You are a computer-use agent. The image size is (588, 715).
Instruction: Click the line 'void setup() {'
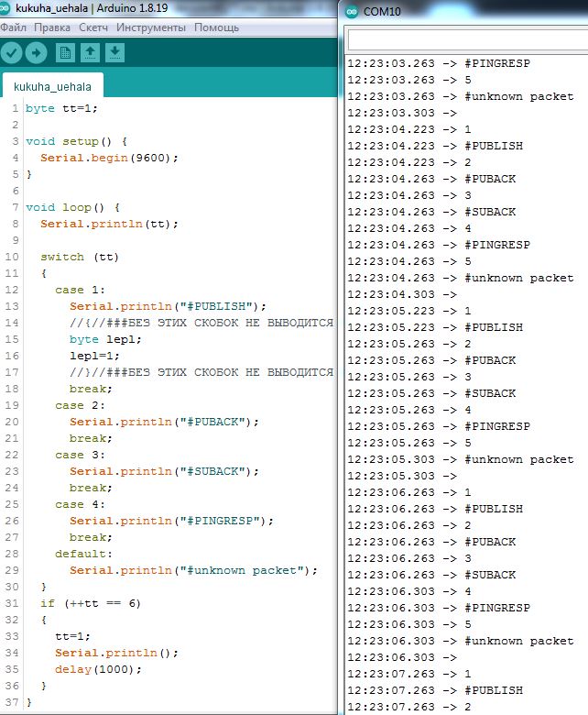pyautogui.click(x=77, y=141)
